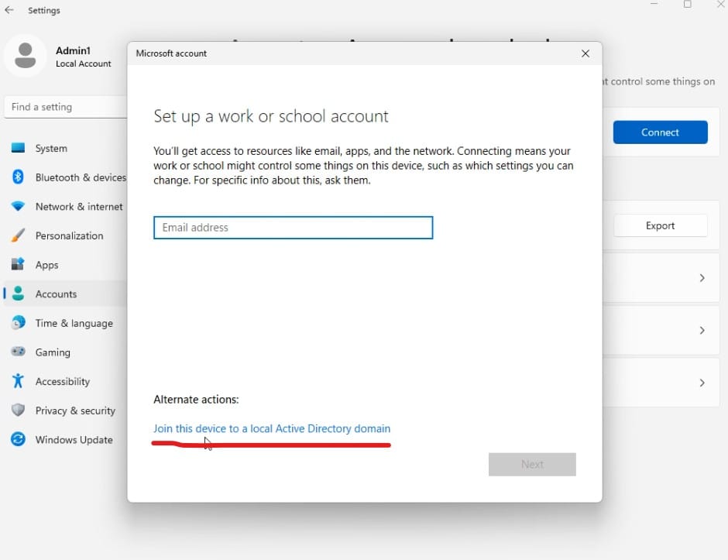This screenshot has width=728, height=560.
Task: Expand the middle chevron row below Export
Action: [702, 330]
